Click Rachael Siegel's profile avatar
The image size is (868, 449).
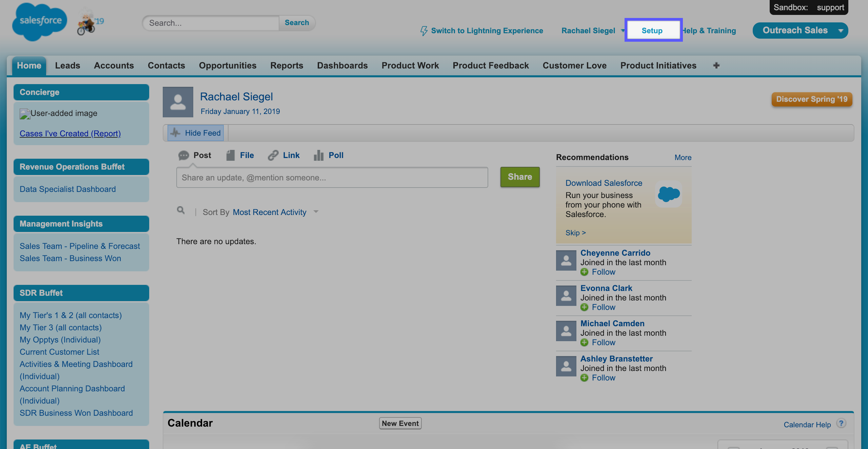(178, 102)
